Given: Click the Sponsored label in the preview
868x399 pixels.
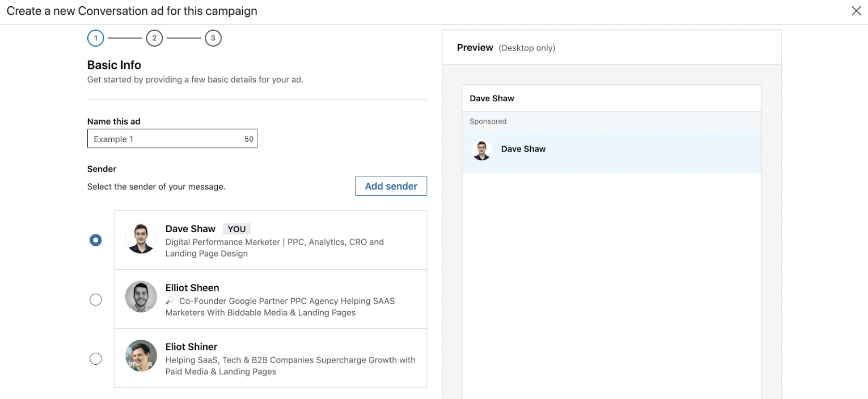Looking at the screenshot, I should 488,121.
